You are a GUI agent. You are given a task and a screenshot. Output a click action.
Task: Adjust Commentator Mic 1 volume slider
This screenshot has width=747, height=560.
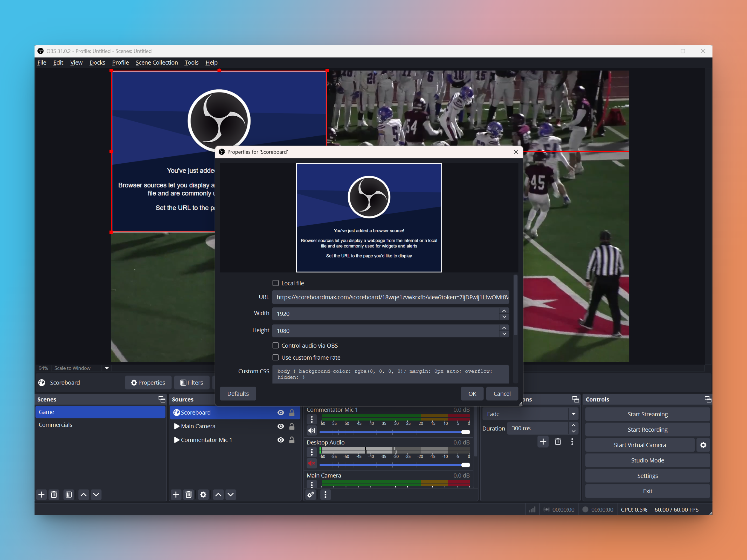[x=395, y=432]
